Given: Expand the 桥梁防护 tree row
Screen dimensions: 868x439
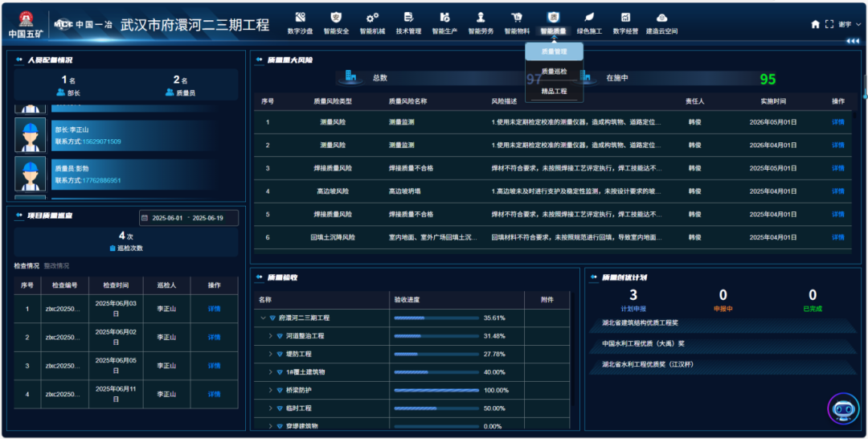Looking at the screenshot, I should 270,390.
